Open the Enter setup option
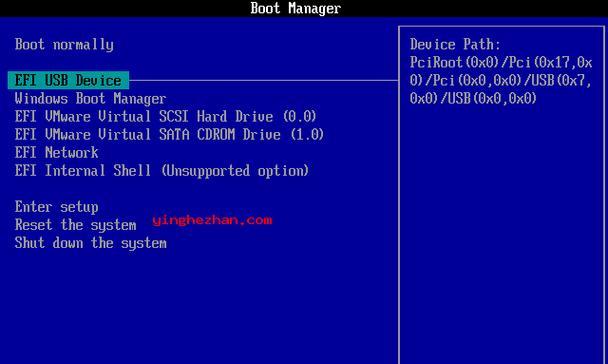Image resolution: width=608 pixels, height=364 pixels. 57,207
